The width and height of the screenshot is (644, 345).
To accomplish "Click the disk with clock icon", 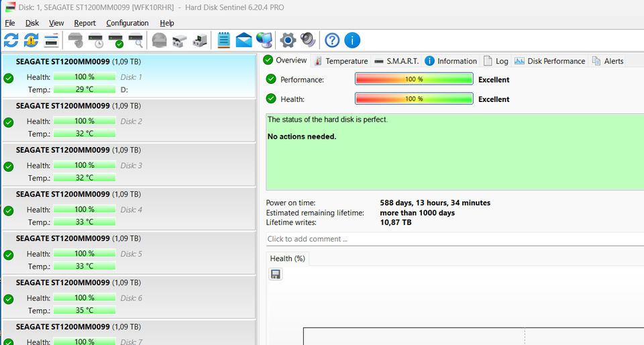I will pos(96,40).
